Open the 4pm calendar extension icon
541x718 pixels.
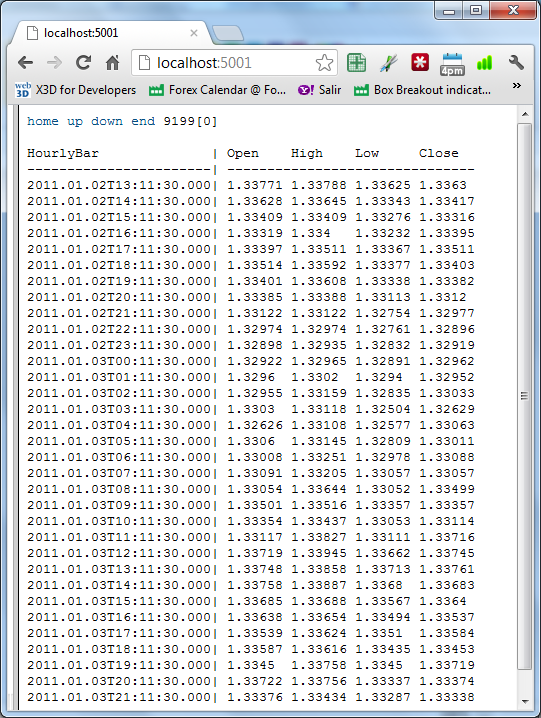[452, 64]
